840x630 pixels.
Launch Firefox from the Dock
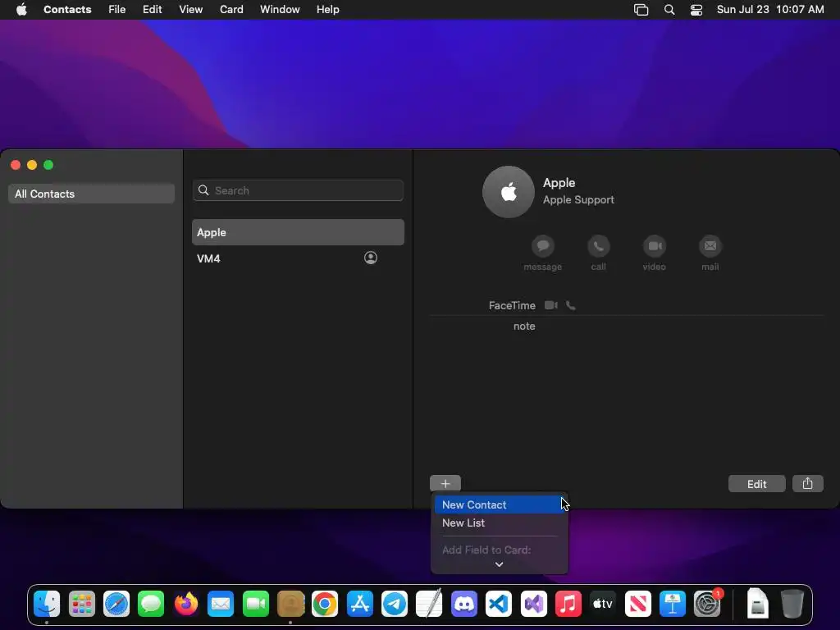point(186,604)
